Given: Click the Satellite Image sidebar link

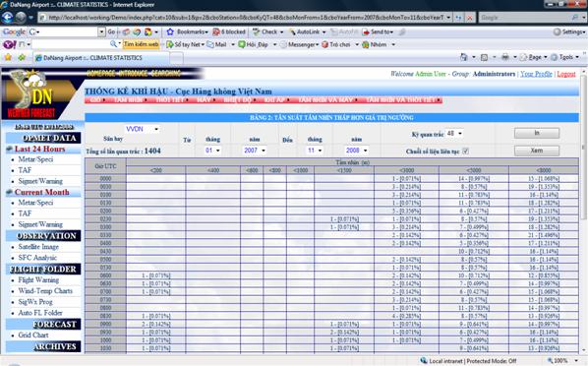Looking at the screenshot, I should (38, 247).
